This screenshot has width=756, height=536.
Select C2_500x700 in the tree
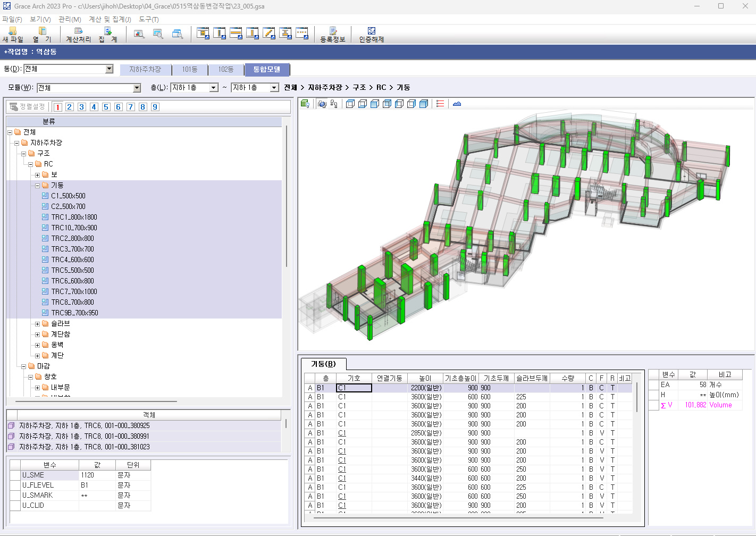pyautogui.click(x=68, y=206)
